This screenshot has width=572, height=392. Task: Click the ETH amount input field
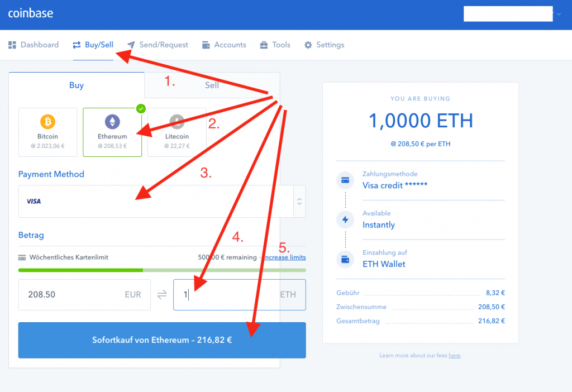[235, 294]
